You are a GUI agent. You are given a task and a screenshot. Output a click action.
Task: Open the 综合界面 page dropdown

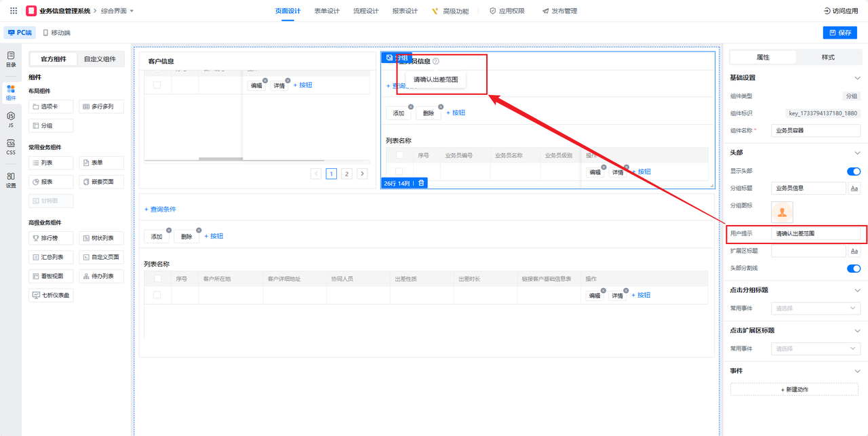tap(117, 11)
